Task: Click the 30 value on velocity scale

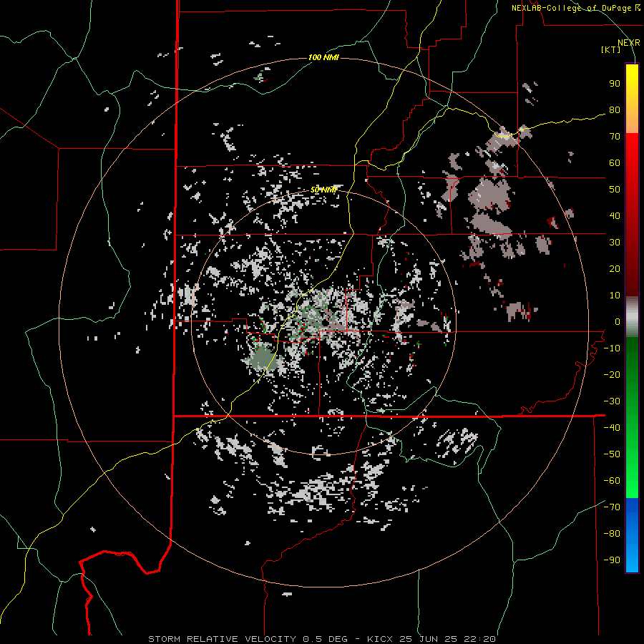Action: coord(615,243)
